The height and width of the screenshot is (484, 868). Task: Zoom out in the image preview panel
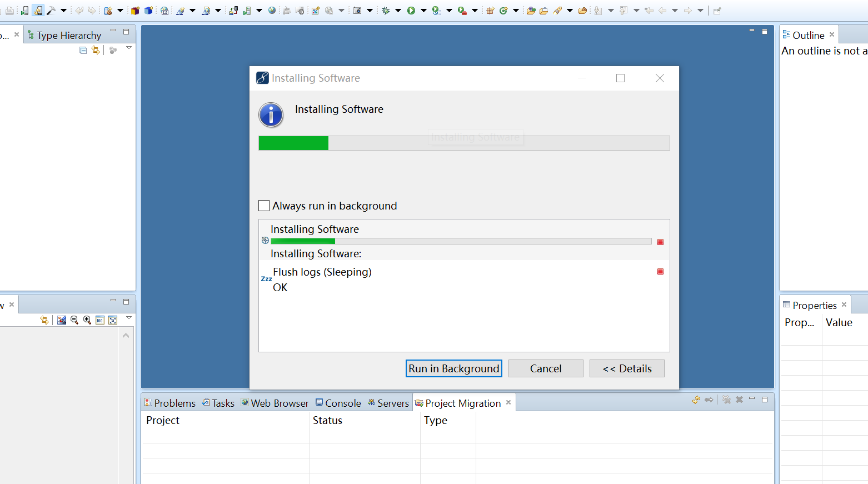(x=74, y=320)
